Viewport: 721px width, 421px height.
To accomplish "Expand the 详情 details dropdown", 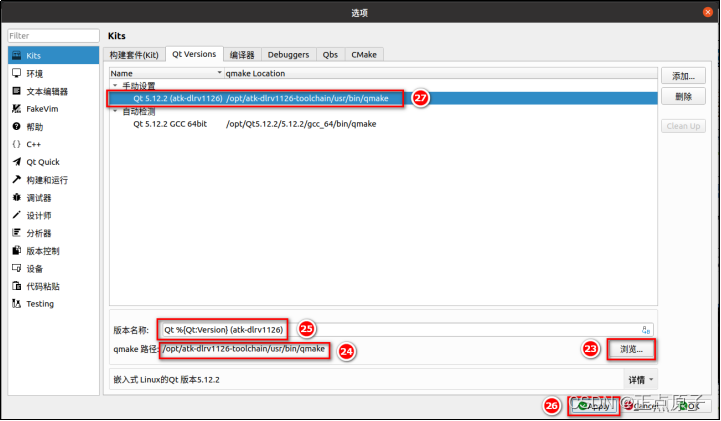I will coord(641,380).
